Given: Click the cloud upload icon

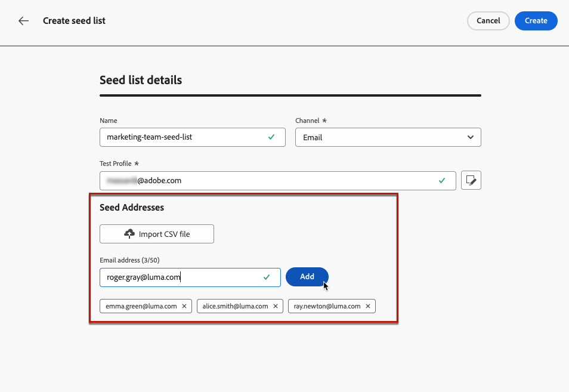Looking at the screenshot, I should [129, 234].
